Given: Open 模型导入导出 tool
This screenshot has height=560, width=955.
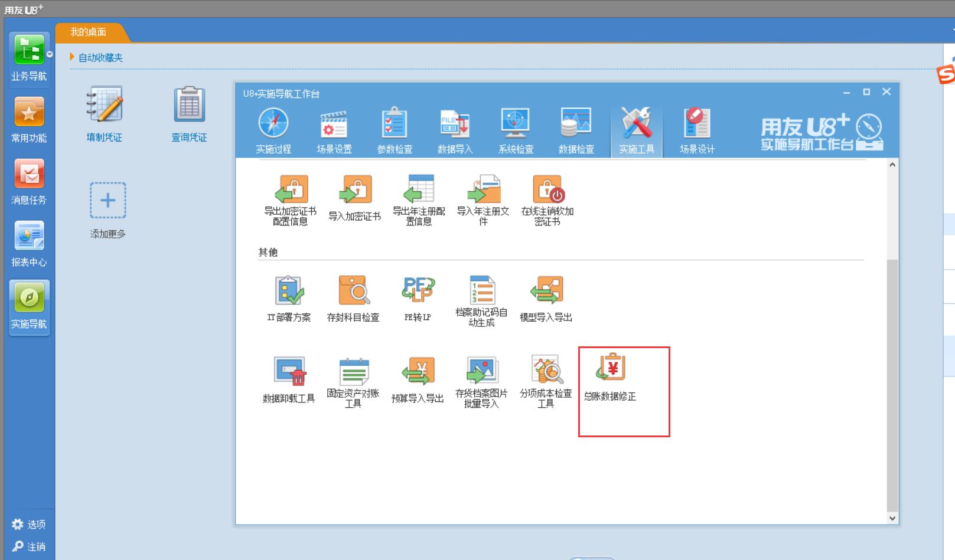Looking at the screenshot, I should coord(546,299).
